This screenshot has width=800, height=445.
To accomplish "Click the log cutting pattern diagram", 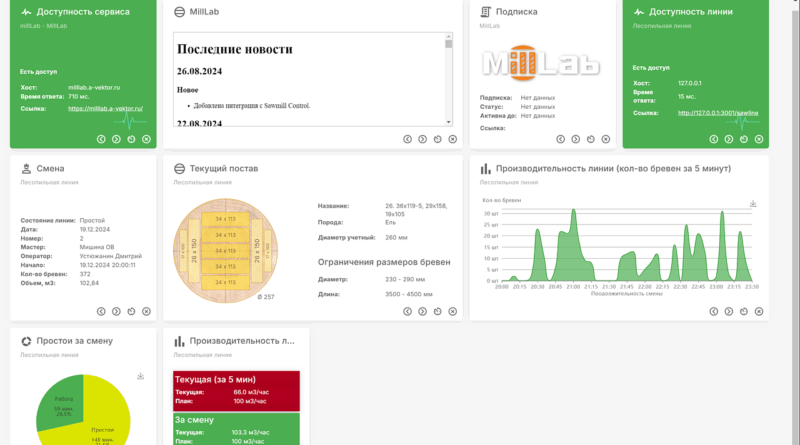I will click(x=226, y=251).
